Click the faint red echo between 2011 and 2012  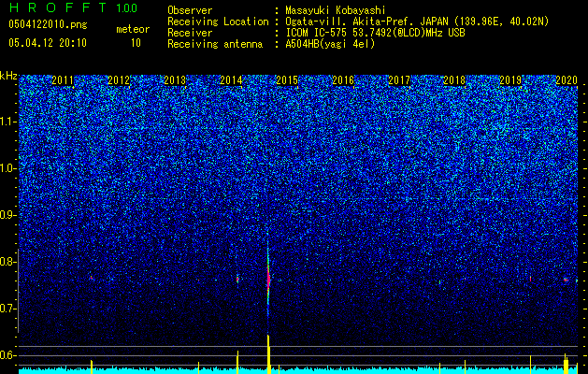(x=91, y=278)
